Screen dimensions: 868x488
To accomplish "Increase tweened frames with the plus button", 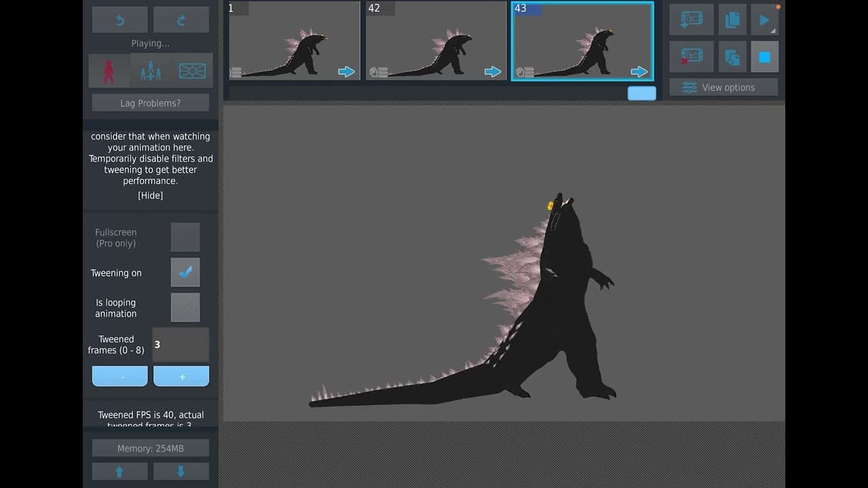I will [x=181, y=376].
